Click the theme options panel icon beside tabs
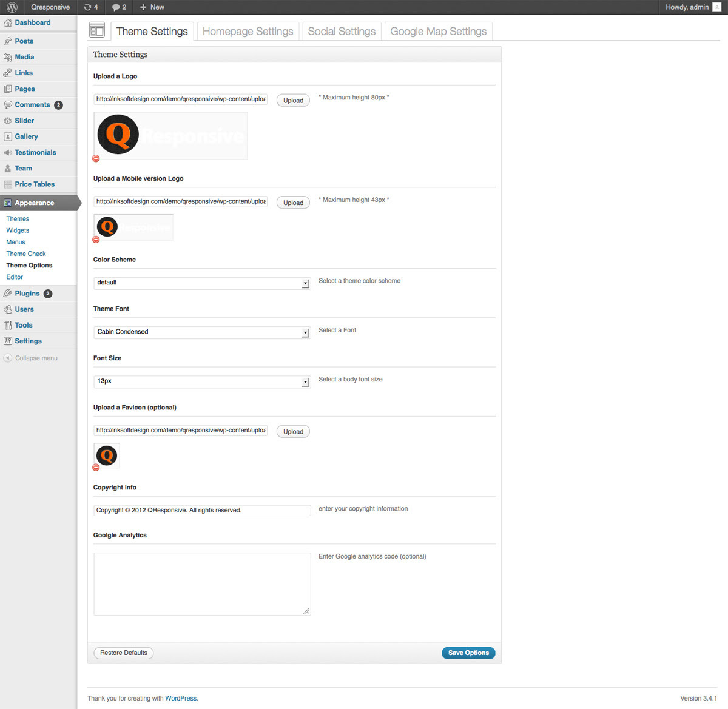Image resolution: width=728 pixels, height=709 pixels. point(97,30)
